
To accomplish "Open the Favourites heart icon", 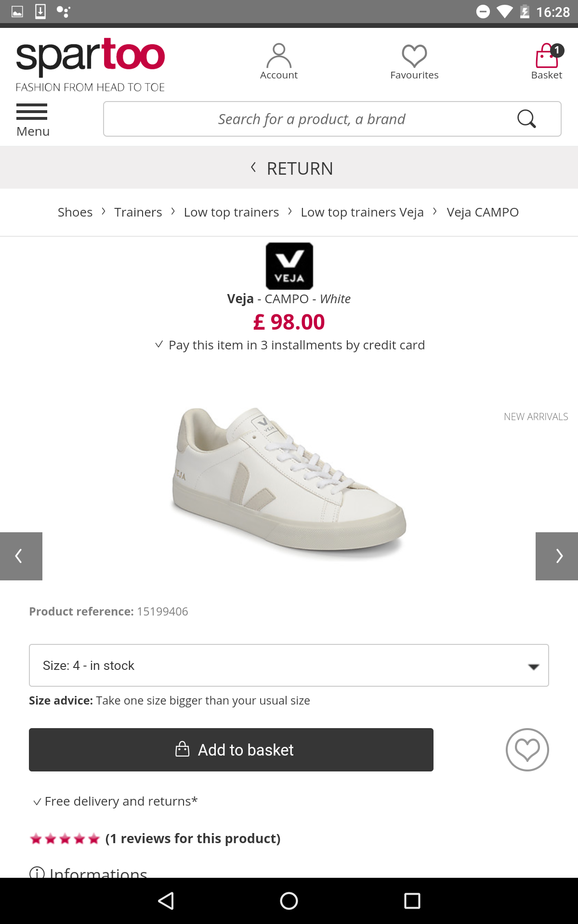I will 414,56.
